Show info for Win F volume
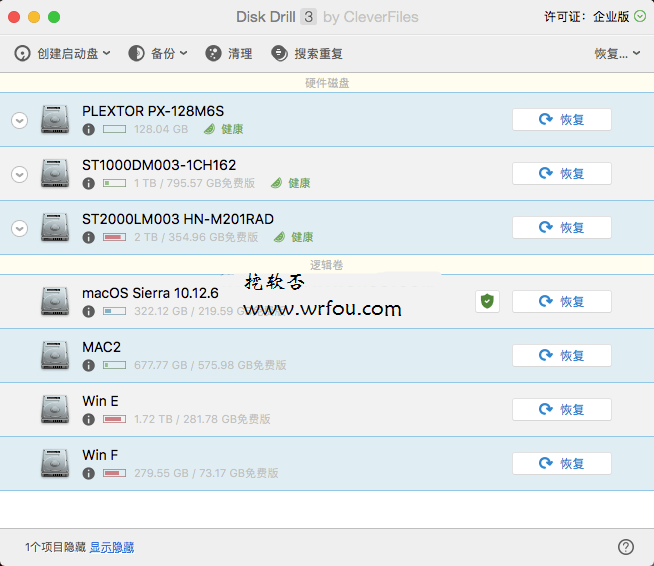 (x=88, y=473)
